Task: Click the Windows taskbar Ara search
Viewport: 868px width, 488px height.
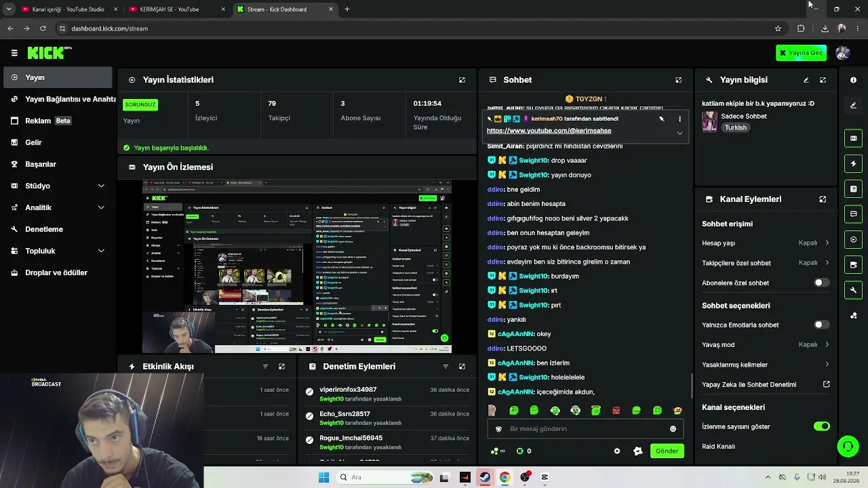Action: click(x=384, y=477)
